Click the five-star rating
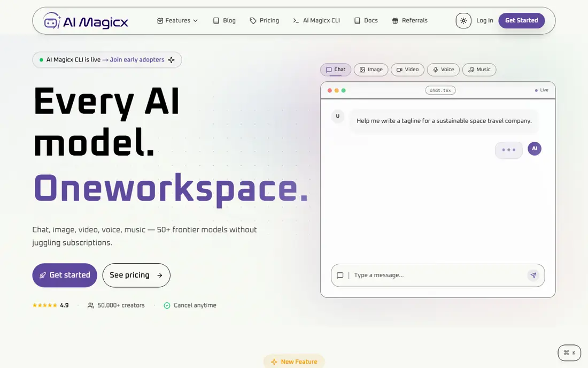 click(x=44, y=305)
